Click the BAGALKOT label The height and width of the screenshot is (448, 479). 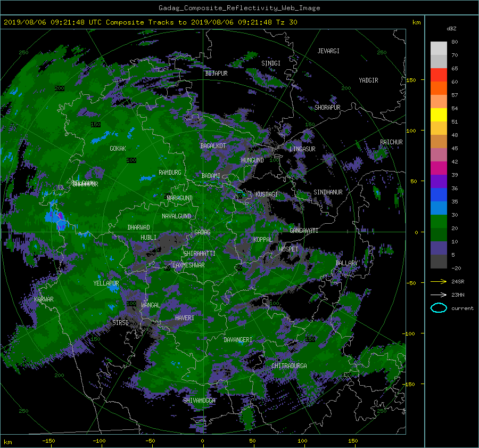point(213,146)
